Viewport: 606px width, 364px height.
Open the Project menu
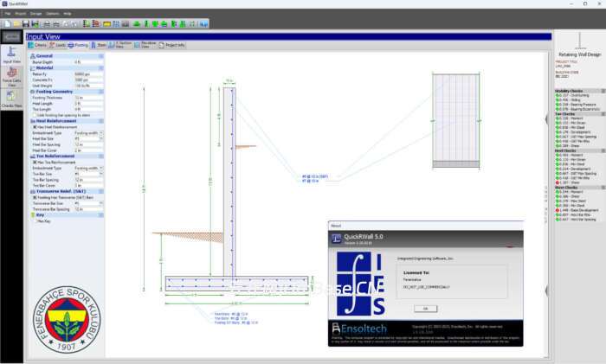coord(20,14)
